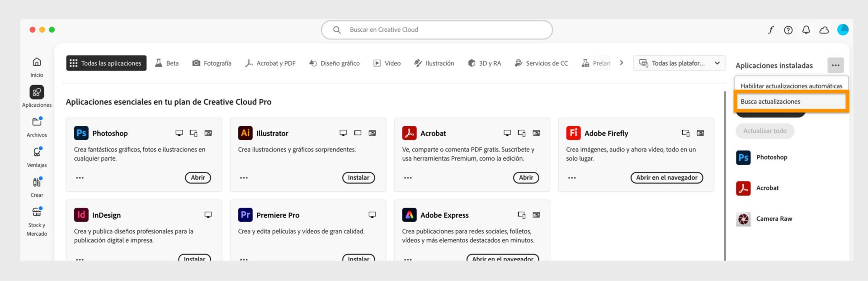Click Abrir en el navegador for Firefly
Image resolution: width=868 pixels, height=281 pixels.
pyautogui.click(x=667, y=178)
